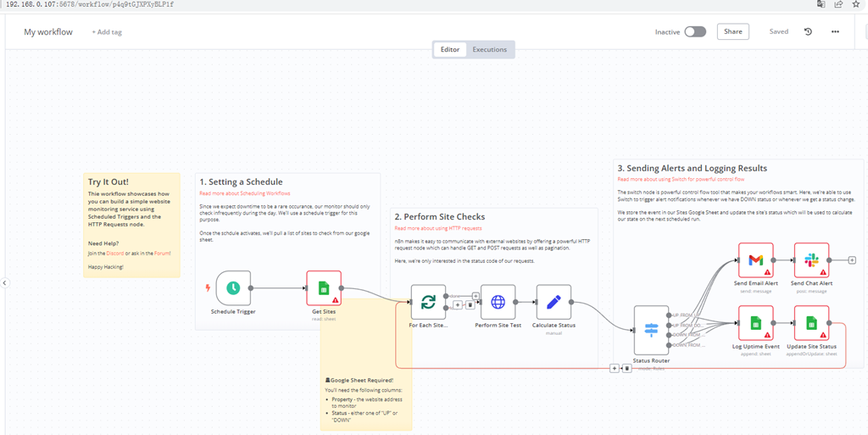Click the My workflow name field
Viewport: 868px width, 435px height.
click(x=48, y=32)
